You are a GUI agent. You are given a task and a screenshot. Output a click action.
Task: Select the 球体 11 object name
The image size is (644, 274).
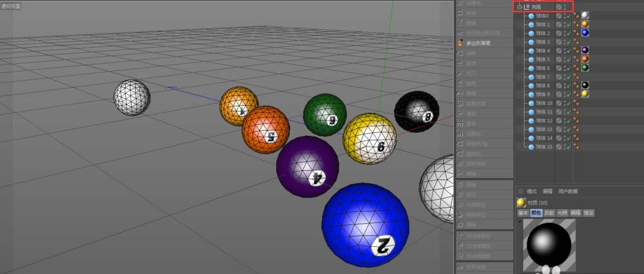[x=544, y=112]
